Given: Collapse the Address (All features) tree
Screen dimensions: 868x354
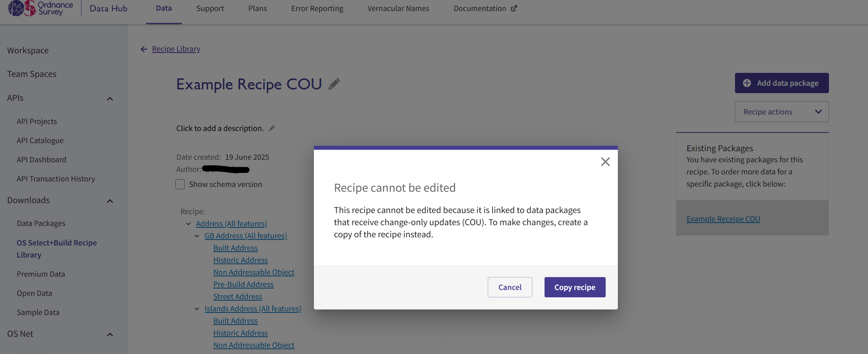Looking at the screenshot, I should pos(189,224).
